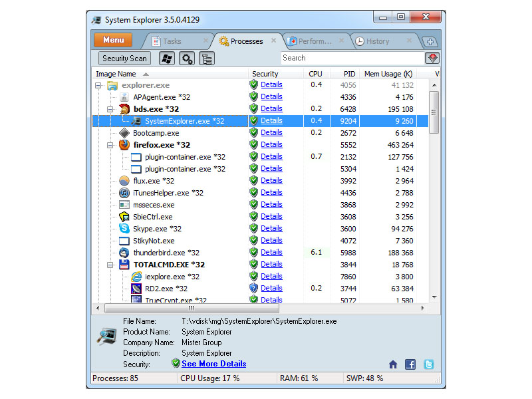532x399 pixels.
Task: Collapse the explorer.exe process tree
Action: 97,84
